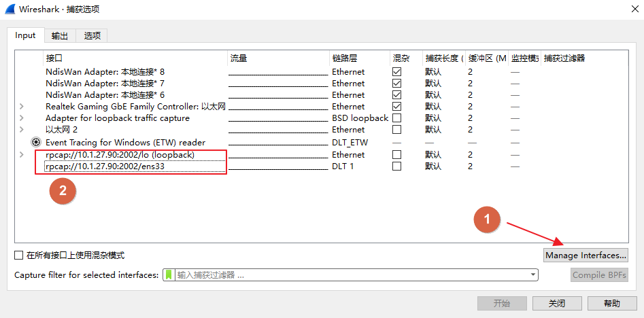Sort by the 流量 column header
This screenshot has width=644, height=318.
coord(278,58)
